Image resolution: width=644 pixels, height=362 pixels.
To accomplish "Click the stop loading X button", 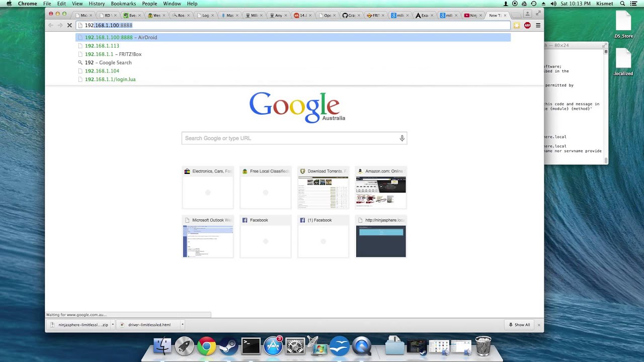I will coord(69,25).
